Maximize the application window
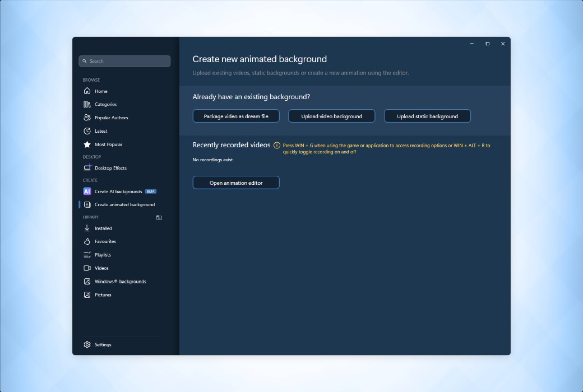This screenshot has width=583, height=392. point(488,44)
